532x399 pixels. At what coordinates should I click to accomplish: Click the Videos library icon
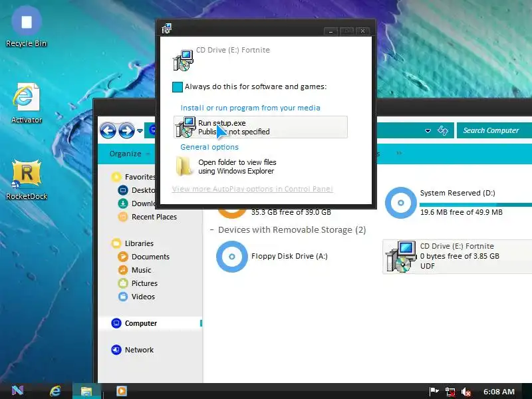click(x=123, y=297)
